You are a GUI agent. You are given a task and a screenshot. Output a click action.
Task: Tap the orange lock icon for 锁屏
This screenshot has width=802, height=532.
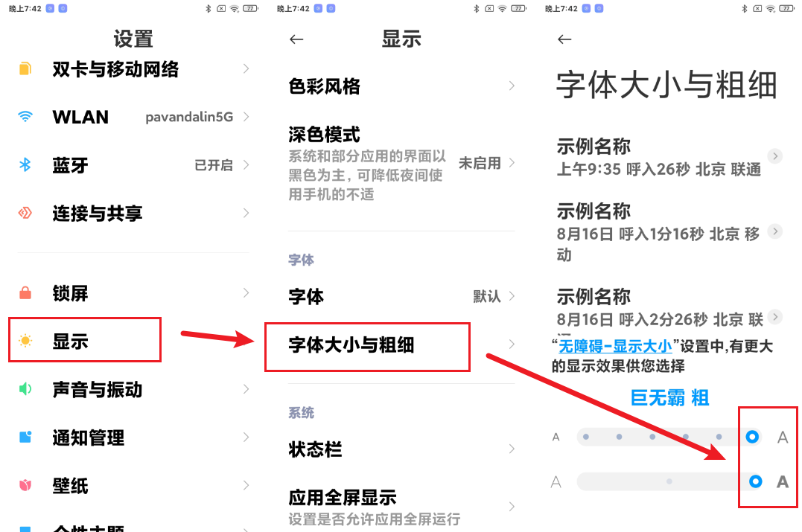[25, 293]
